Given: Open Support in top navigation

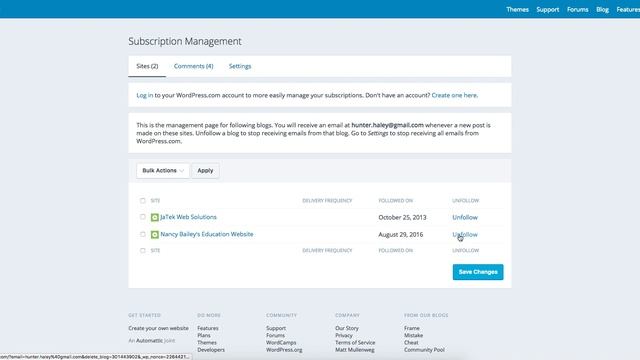Looking at the screenshot, I should [x=548, y=9].
